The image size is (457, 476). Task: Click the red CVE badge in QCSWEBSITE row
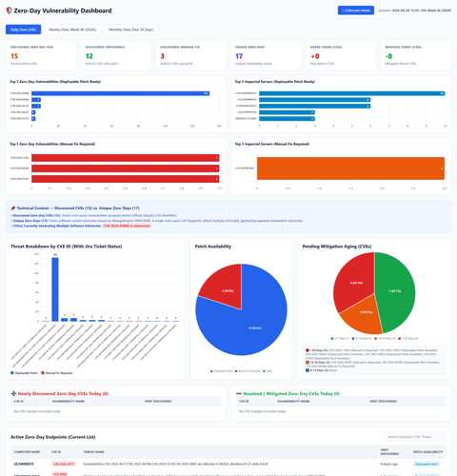pos(64,464)
